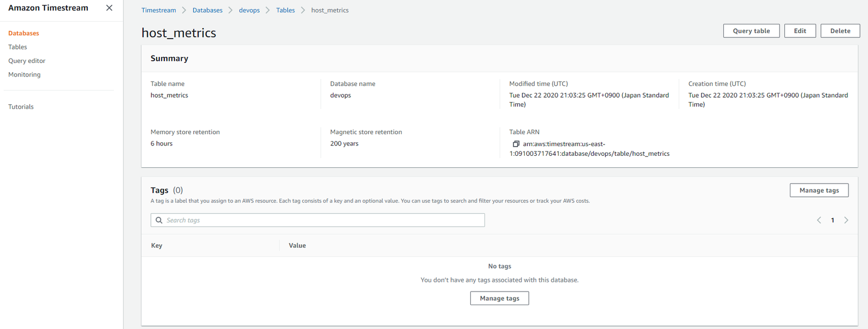Edit the host_metrics table
868x329 pixels.
click(x=800, y=31)
